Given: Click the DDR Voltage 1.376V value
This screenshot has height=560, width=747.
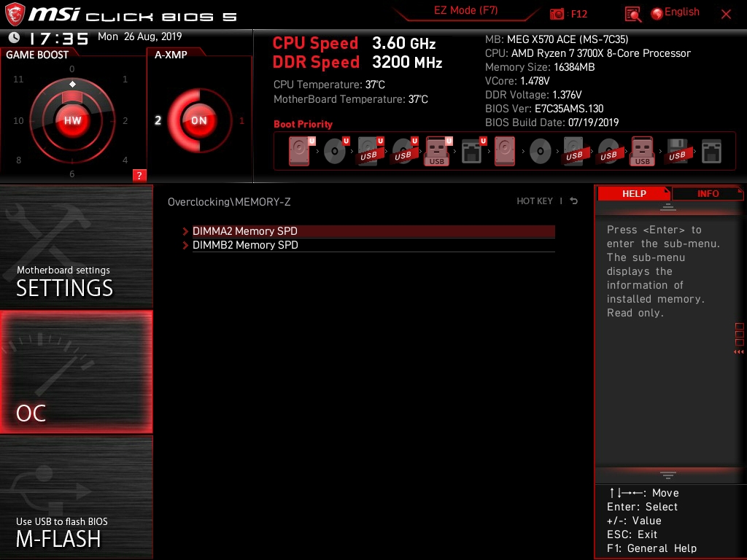Looking at the screenshot, I should coord(567,95).
